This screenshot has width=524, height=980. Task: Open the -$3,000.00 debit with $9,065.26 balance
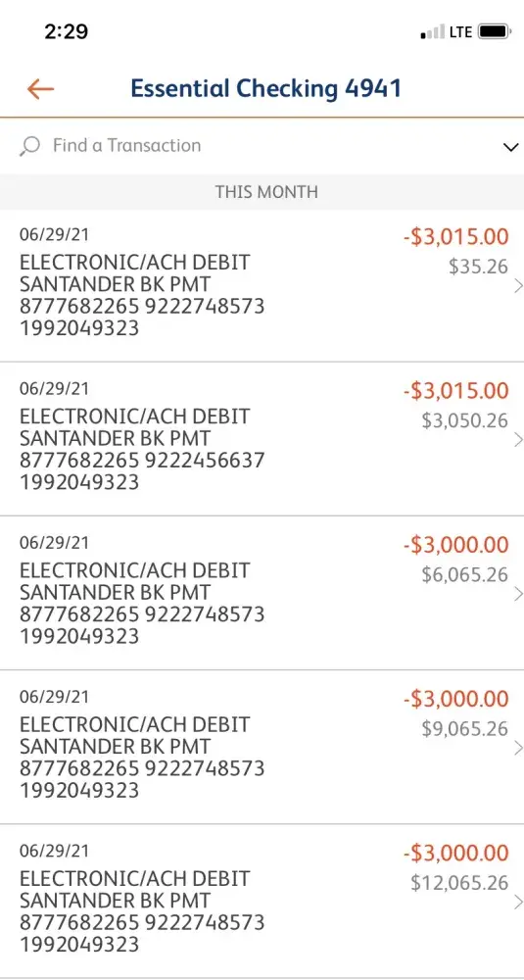pyautogui.click(x=262, y=748)
